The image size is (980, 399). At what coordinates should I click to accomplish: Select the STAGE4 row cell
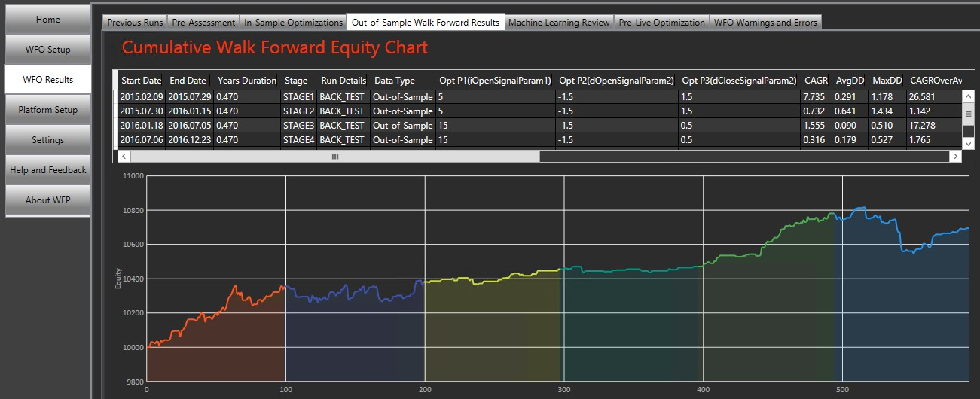(x=298, y=139)
